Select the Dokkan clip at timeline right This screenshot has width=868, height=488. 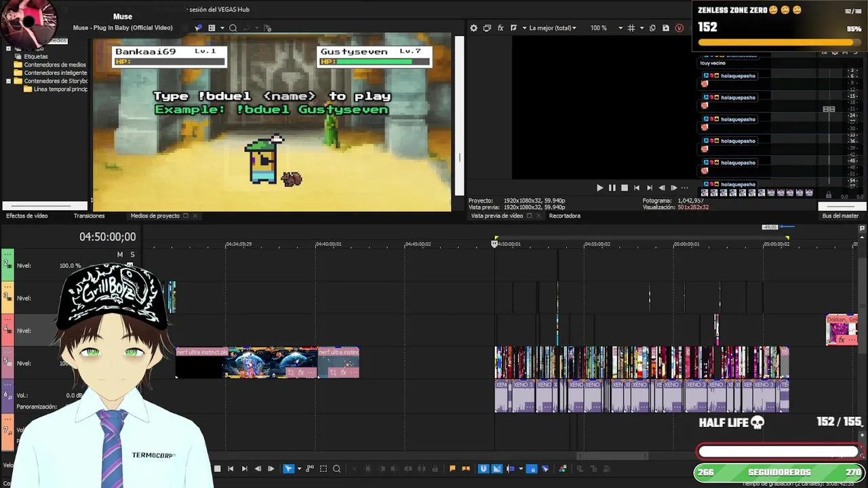(842, 330)
